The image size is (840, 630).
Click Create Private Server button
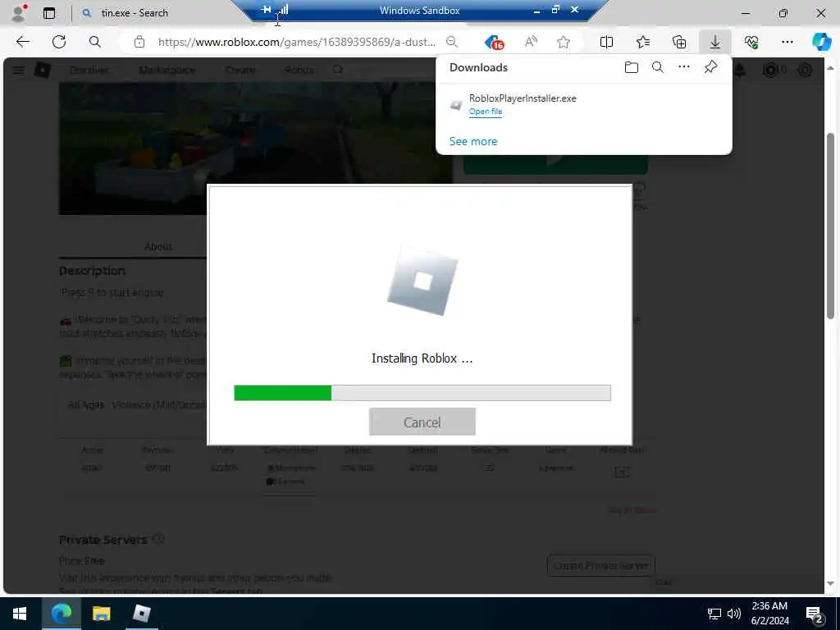click(600, 565)
